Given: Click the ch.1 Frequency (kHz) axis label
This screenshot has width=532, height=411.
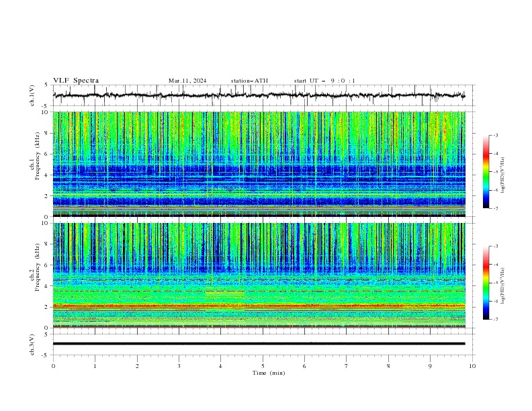Looking at the screenshot, I should click(x=35, y=164).
